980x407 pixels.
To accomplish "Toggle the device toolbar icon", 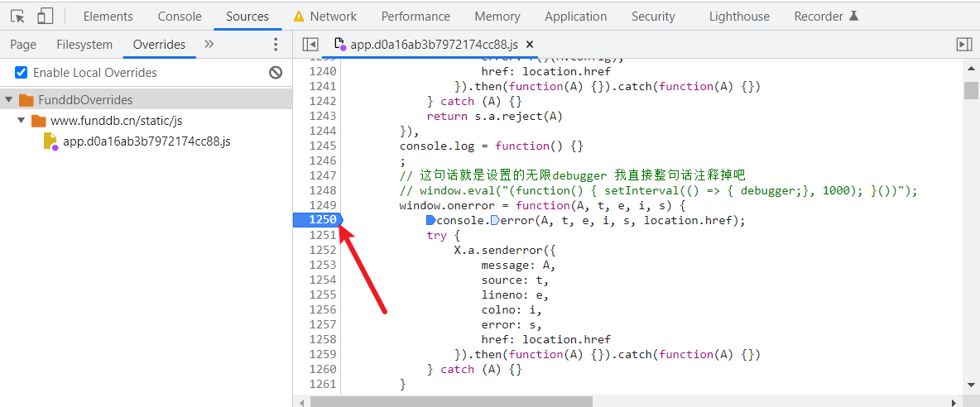I will pyautogui.click(x=45, y=17).
